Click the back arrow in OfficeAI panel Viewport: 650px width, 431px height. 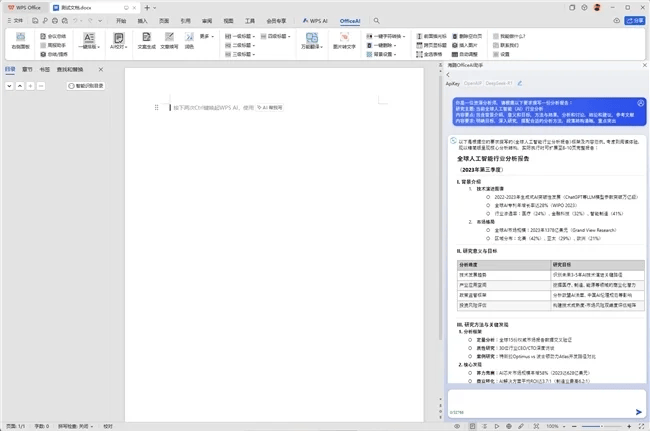[448, 75]
